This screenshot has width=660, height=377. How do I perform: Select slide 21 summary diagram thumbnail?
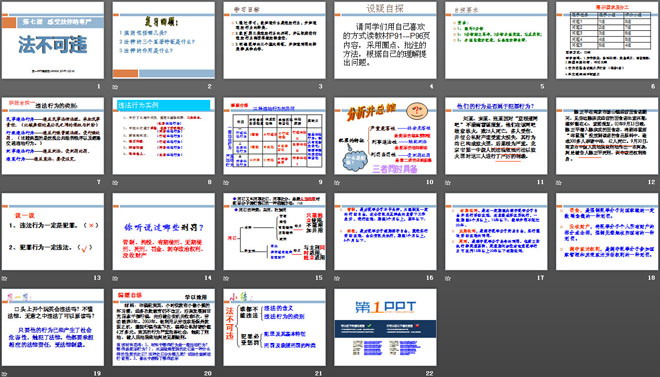pos(274,327)
